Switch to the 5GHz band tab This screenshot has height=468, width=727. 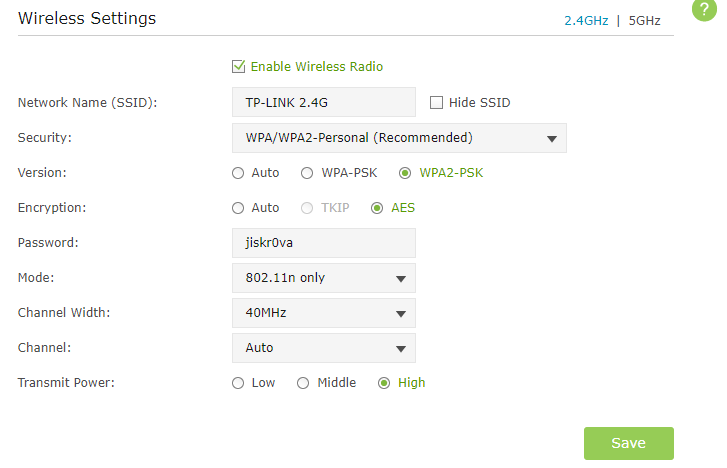645,20
